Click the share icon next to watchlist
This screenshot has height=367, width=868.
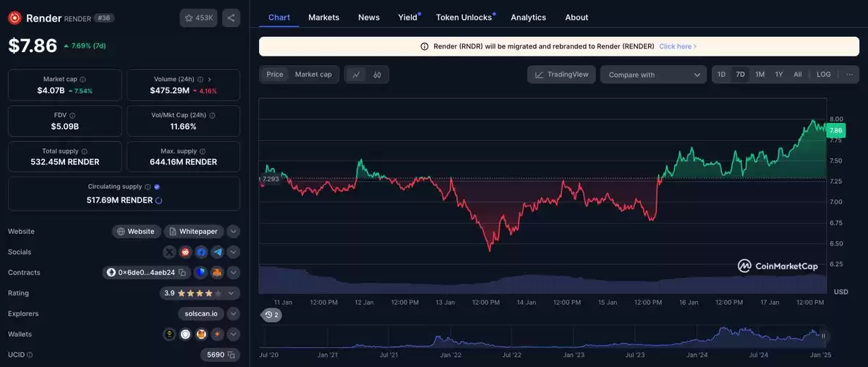coord(231,18)
